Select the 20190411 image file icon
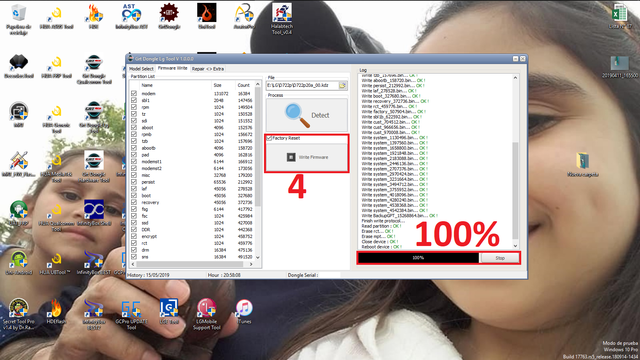The width and height of the screenshot is (640, 360). pyautogui.click(x=620, y=67)
